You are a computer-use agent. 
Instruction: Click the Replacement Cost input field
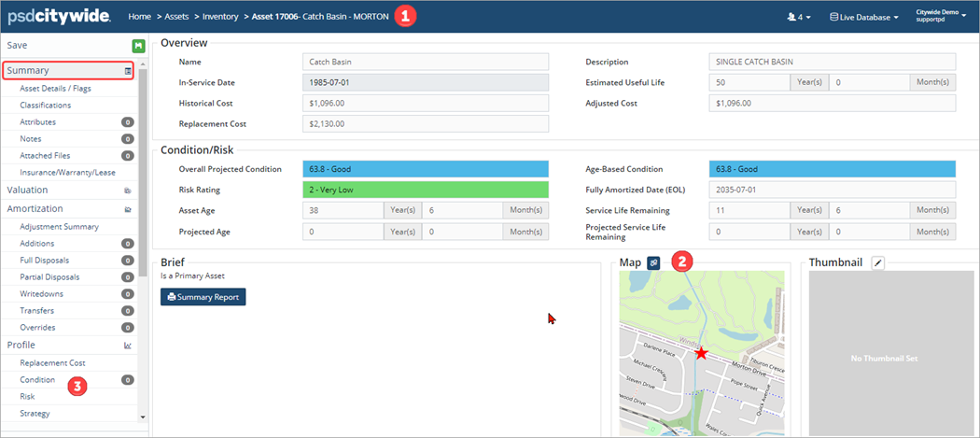click(425, 123)
